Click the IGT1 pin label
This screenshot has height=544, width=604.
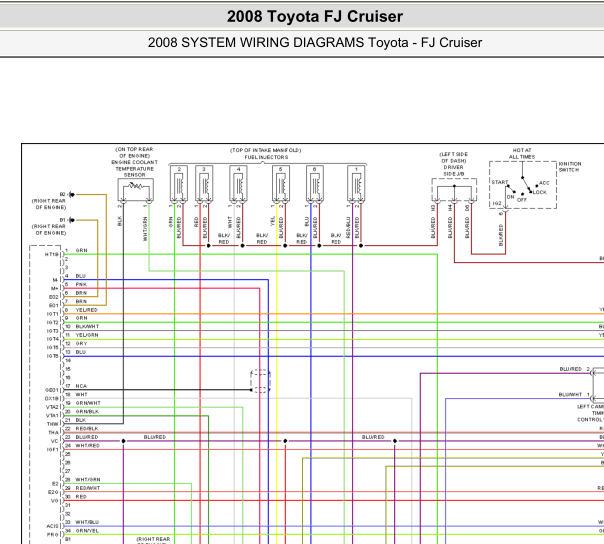52,314
